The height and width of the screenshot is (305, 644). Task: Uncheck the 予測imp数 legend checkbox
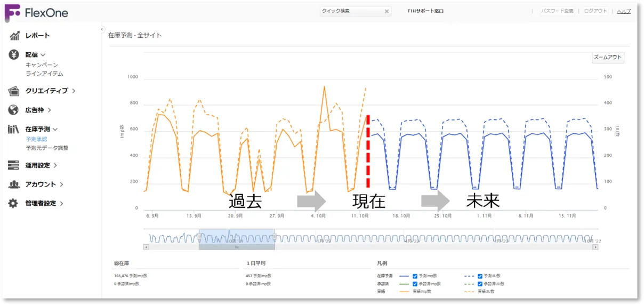[415, 276]
